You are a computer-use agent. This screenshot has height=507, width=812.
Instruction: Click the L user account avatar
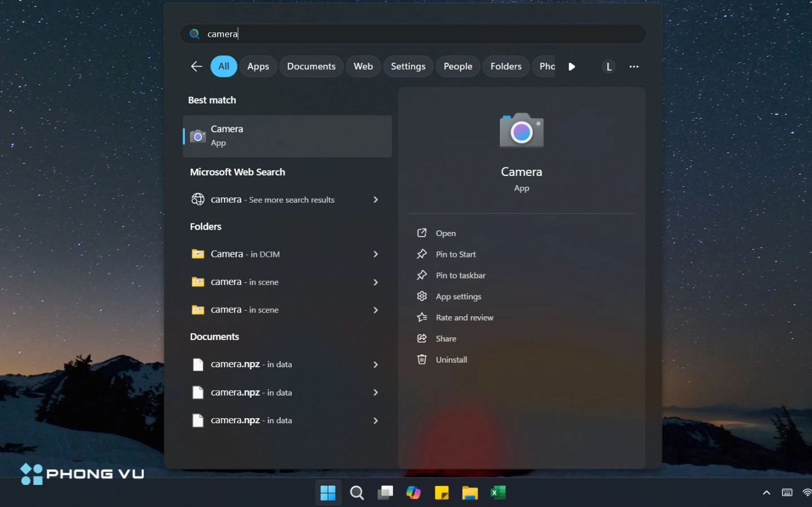(608, 66)
